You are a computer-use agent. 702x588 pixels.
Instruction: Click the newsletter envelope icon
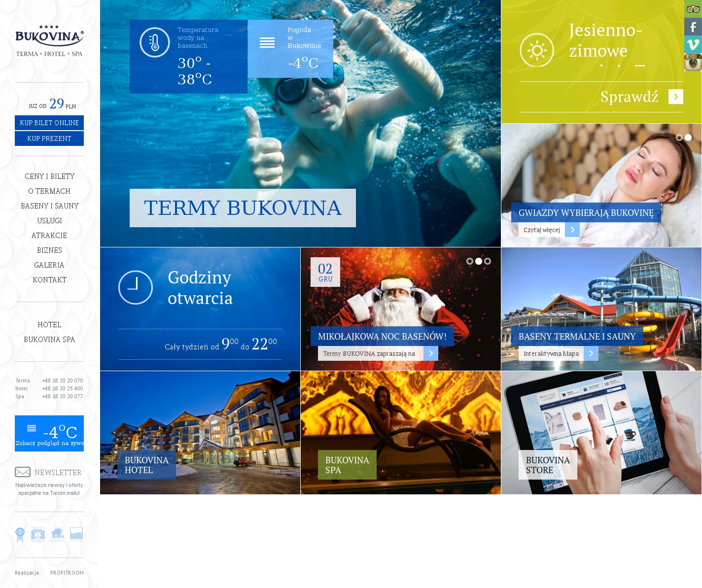point(23,472)
